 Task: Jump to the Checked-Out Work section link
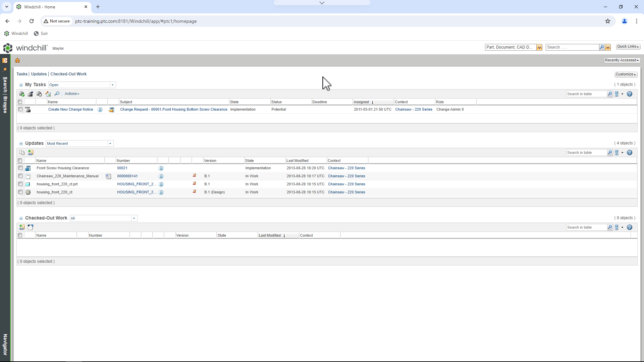68,74
